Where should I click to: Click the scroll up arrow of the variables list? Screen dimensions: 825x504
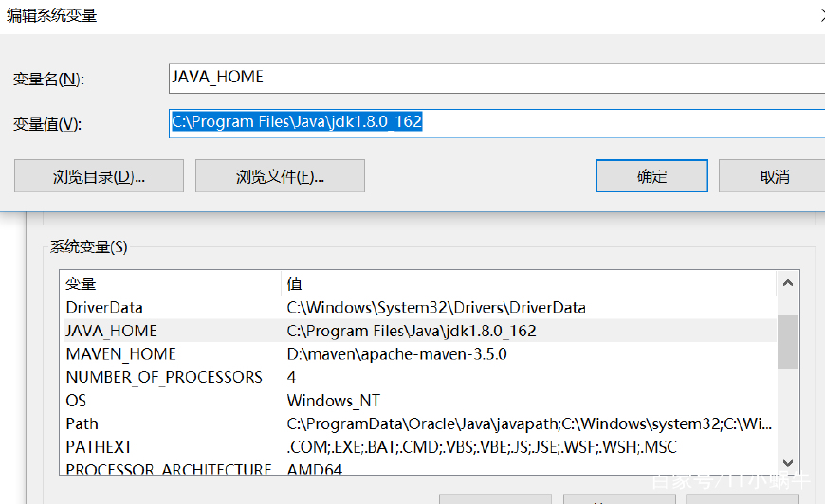(x=788, y=283)
